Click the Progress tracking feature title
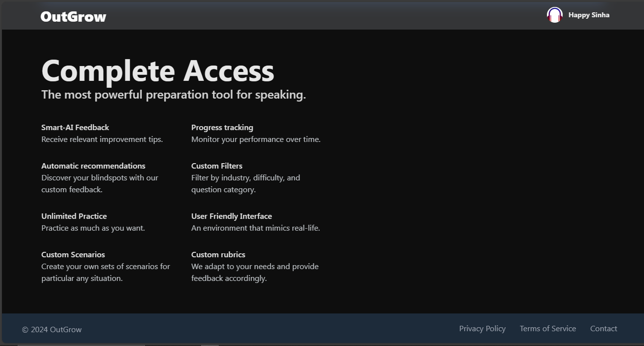This screenshot has width=644, height=346. [222, 127]
